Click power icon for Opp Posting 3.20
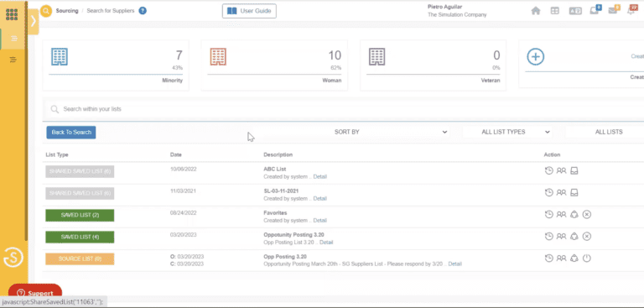This screenshot has width=644, height=308. 587,258
